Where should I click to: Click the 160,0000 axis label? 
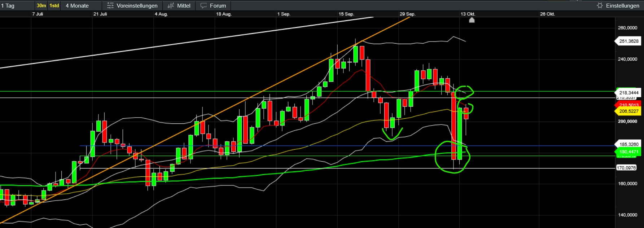(627, 184)
